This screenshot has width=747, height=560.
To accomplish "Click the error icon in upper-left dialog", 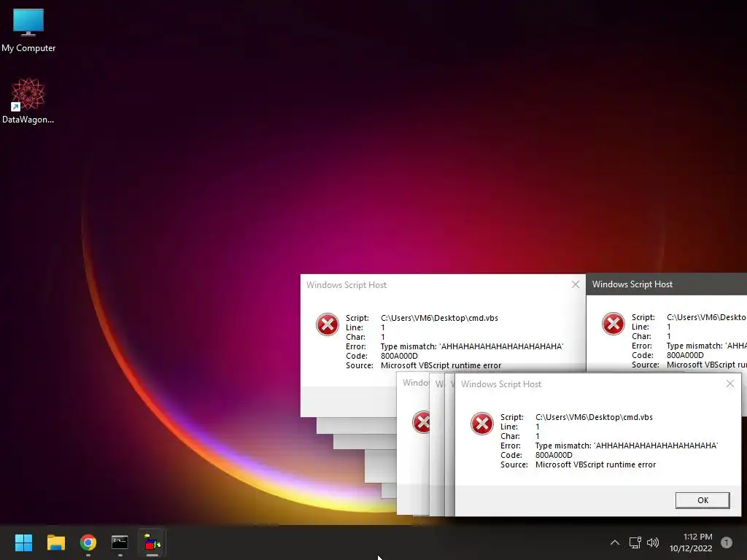I will click(328, 324).
